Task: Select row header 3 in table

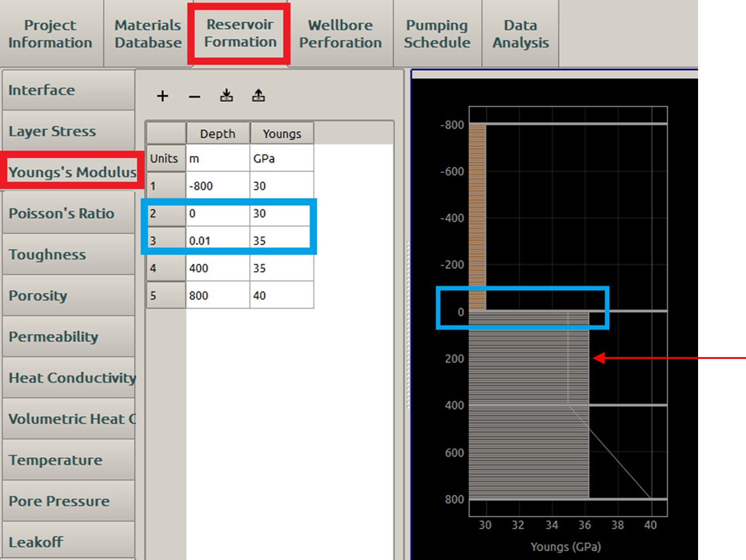Action: (x=166, y=240)
